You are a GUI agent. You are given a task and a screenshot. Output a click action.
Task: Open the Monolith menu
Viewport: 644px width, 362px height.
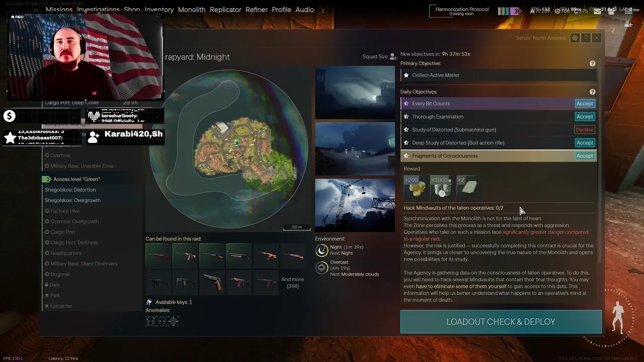192,10
